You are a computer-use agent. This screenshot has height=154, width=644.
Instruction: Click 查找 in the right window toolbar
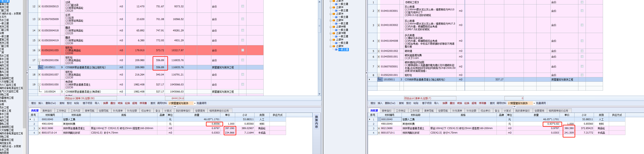pyautogui.click(x=492, y=103)
